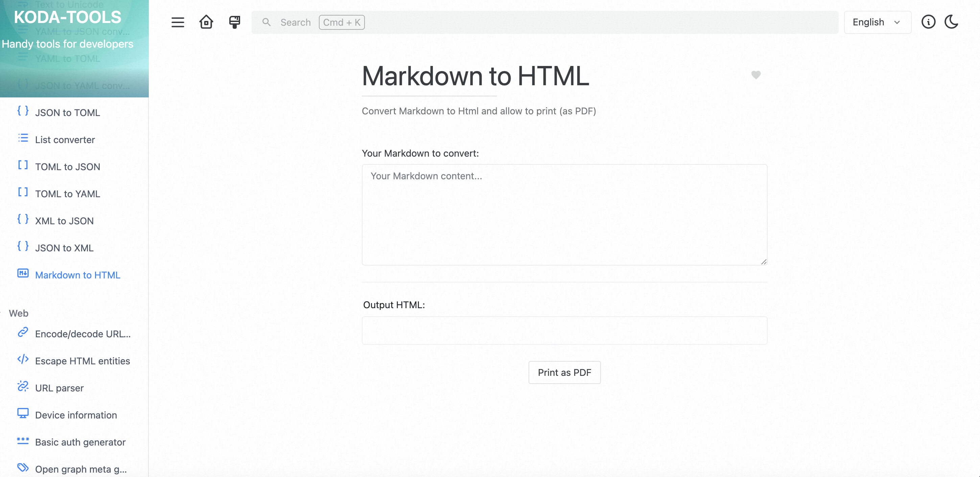The image size is (980, 477).
Task: Expand the info icon panel
Action: [929, 22]
